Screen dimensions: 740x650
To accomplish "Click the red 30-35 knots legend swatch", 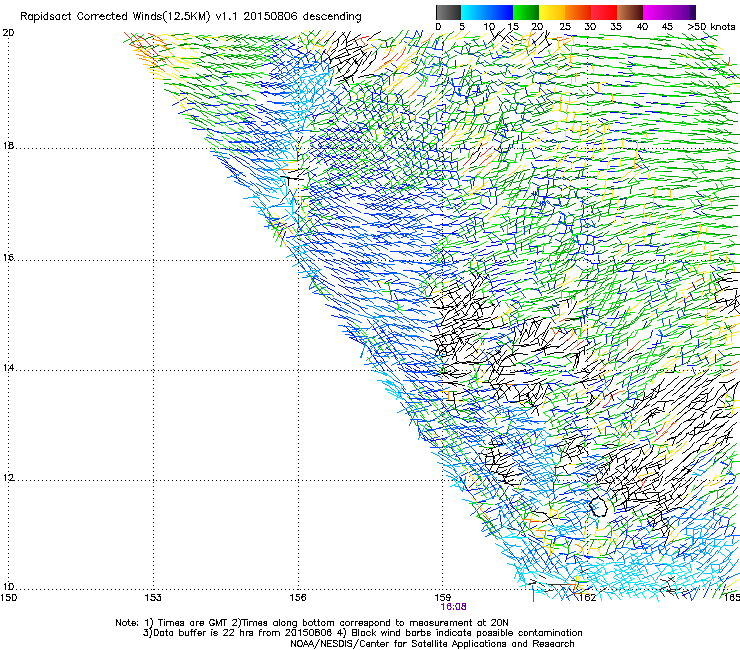I will coord(604,12).
